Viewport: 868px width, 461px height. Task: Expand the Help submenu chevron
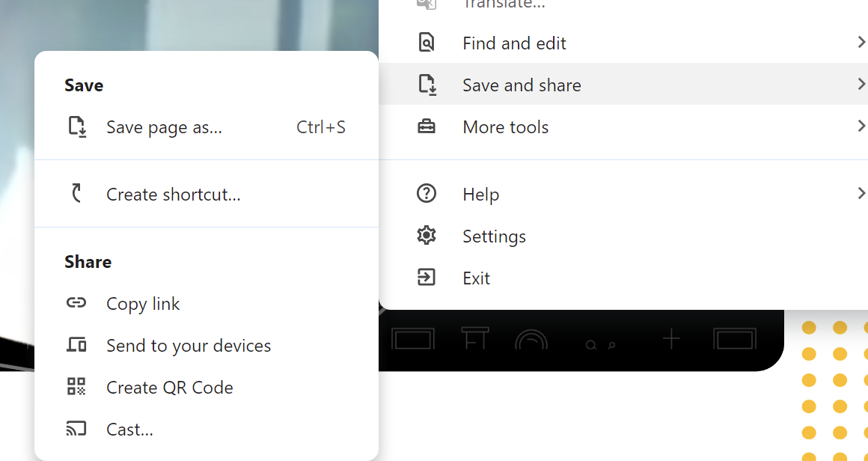point(862,193)
